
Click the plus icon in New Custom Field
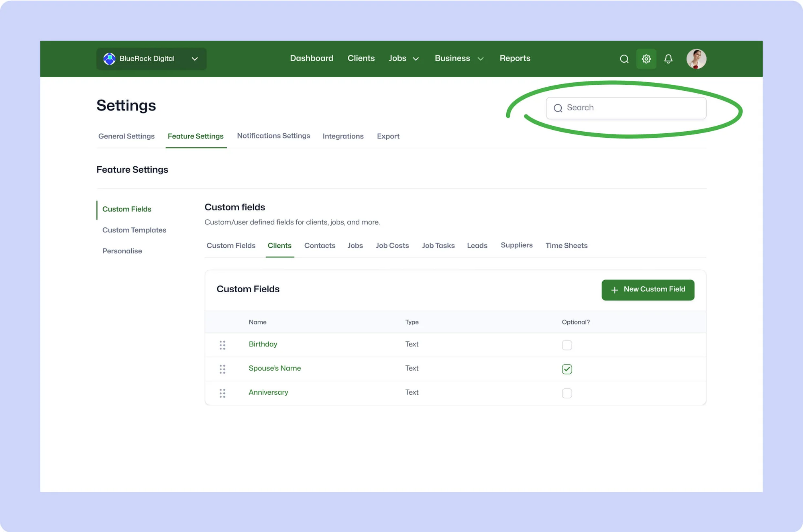click(x=614, y=290)
